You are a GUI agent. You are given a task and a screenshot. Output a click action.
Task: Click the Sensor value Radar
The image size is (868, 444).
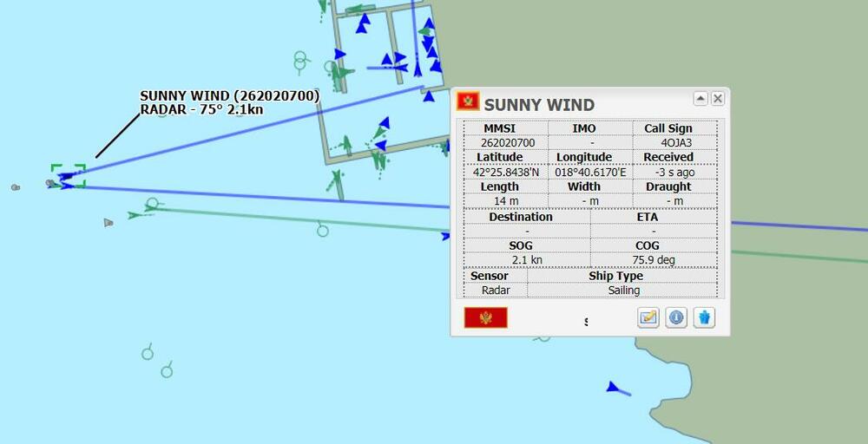click(496, 291)
